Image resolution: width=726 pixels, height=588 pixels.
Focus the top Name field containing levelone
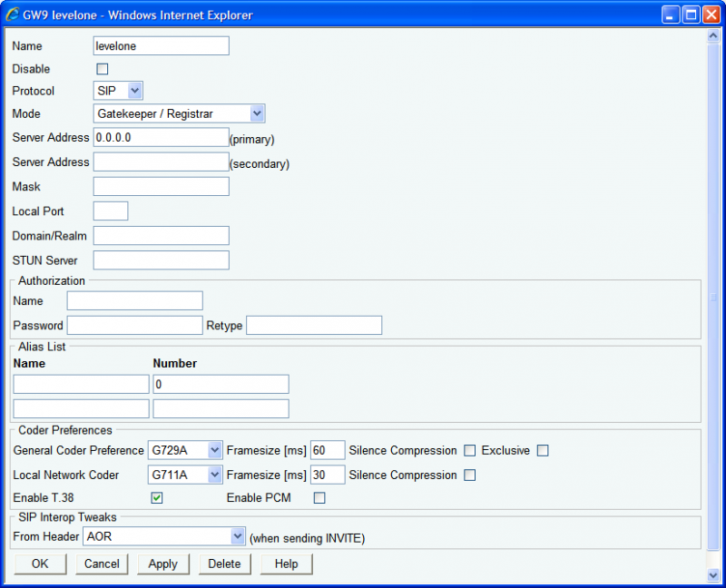point(162,46)
